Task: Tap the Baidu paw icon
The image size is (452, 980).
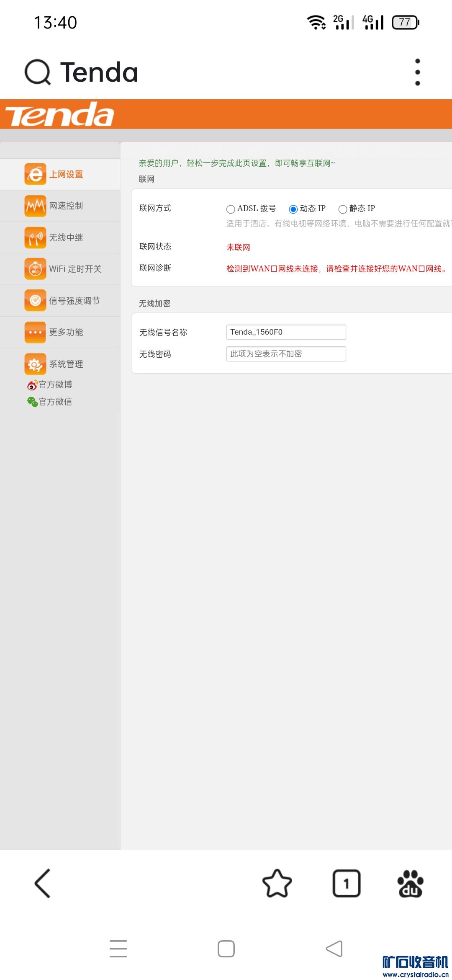Action: click(410, 883)
